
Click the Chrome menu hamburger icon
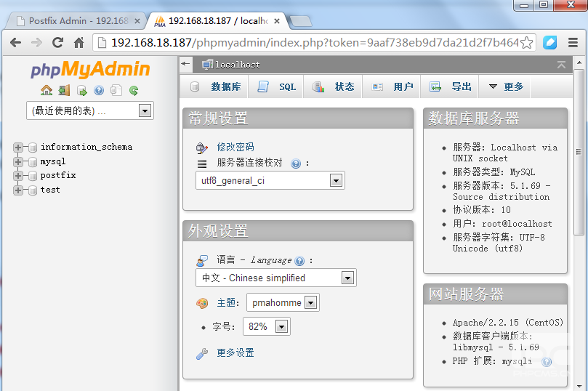coord(573,42)
